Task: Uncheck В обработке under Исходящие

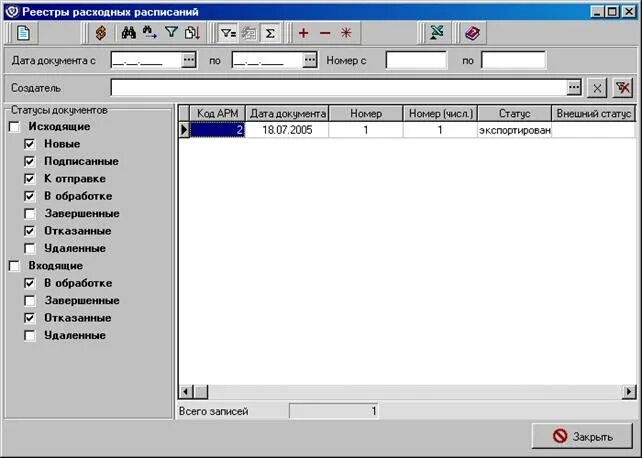Action: click(29, 196)
